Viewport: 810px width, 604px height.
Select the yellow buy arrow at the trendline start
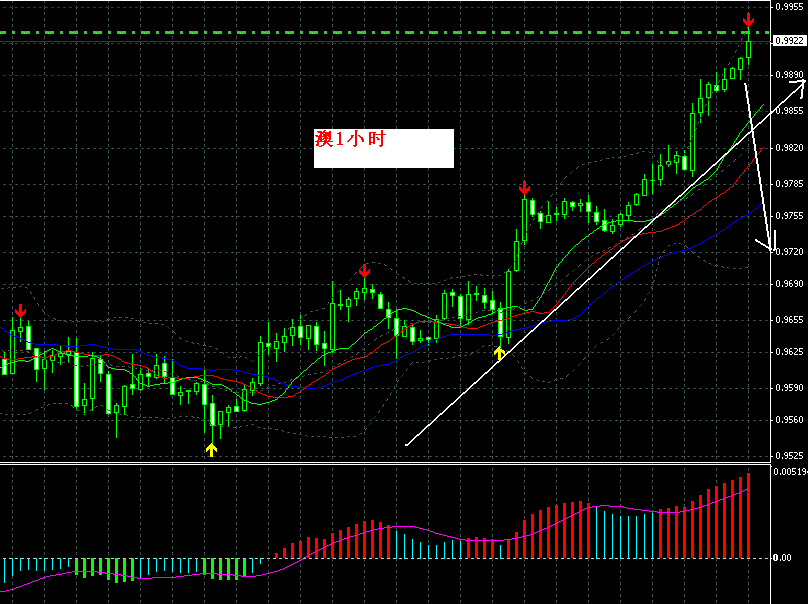pyautogui.click(x=499, y=353)
